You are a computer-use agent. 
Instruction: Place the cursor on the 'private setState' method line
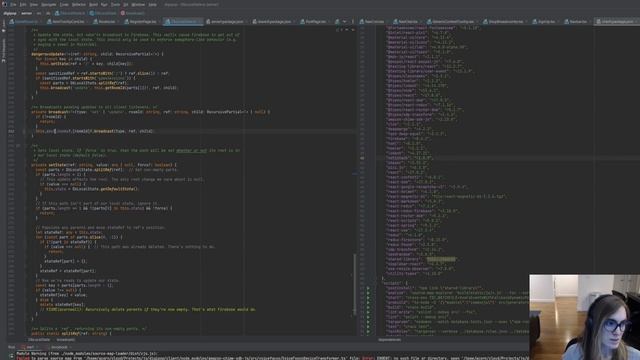pyautogui.click(x=104, y=165)
